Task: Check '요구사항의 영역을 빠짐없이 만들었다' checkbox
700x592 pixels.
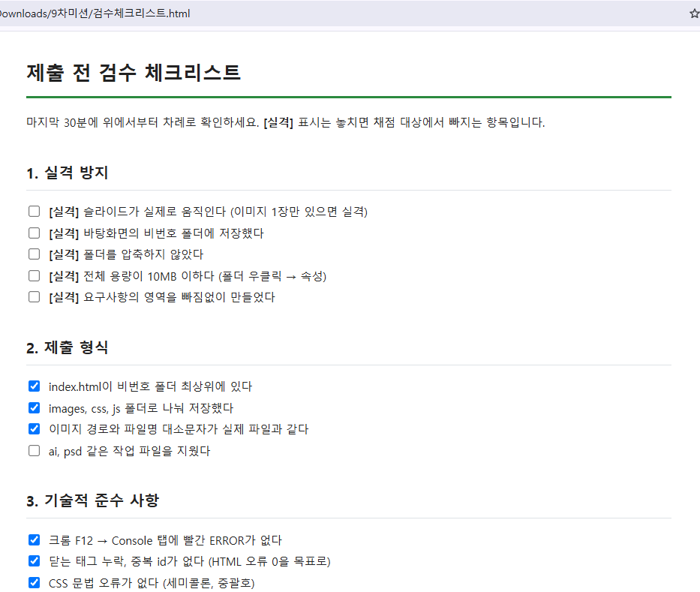Action: pos(34,297)
